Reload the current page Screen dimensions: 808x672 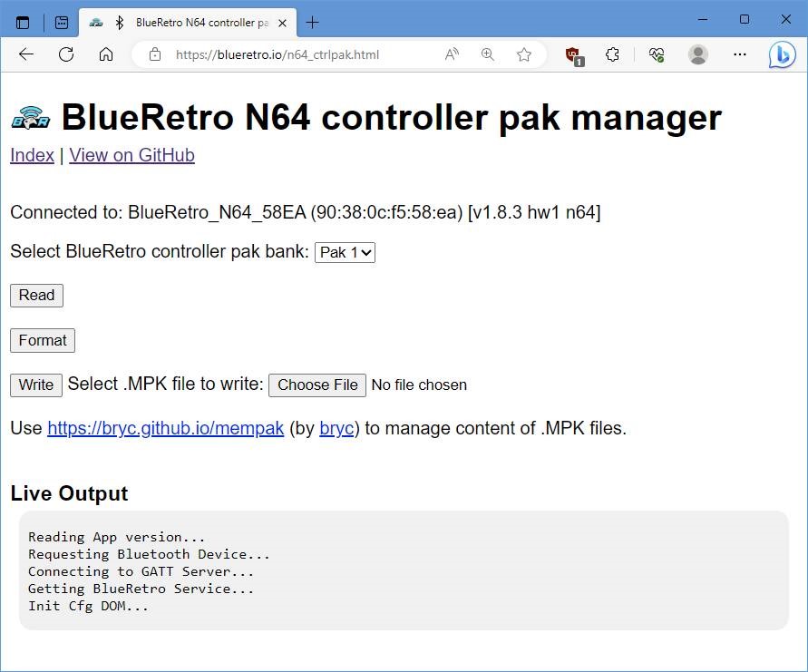66,54
